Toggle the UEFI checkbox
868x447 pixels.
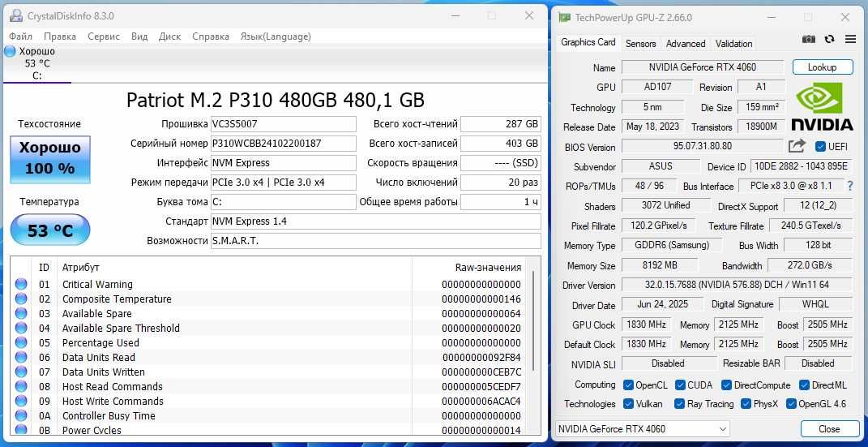(821, 147)
